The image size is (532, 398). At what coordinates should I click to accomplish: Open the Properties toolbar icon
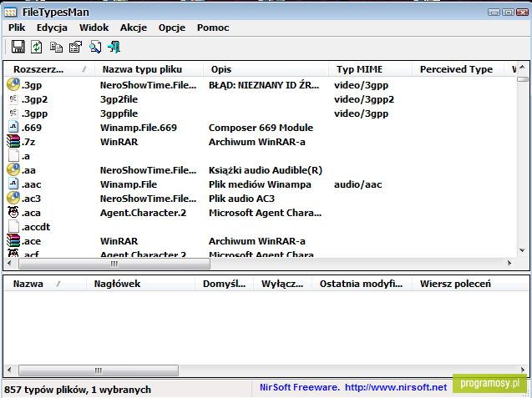pyautogui.click(x=75, y=47)
